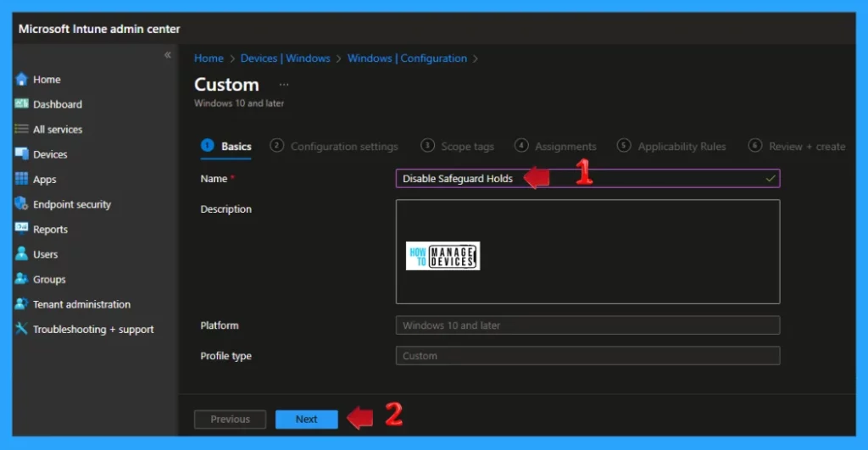
Task: Open Home in the sidebar
Action: 47,80
